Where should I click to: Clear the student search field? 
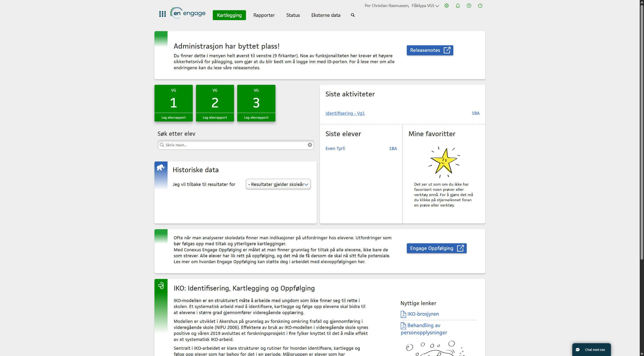310,145
